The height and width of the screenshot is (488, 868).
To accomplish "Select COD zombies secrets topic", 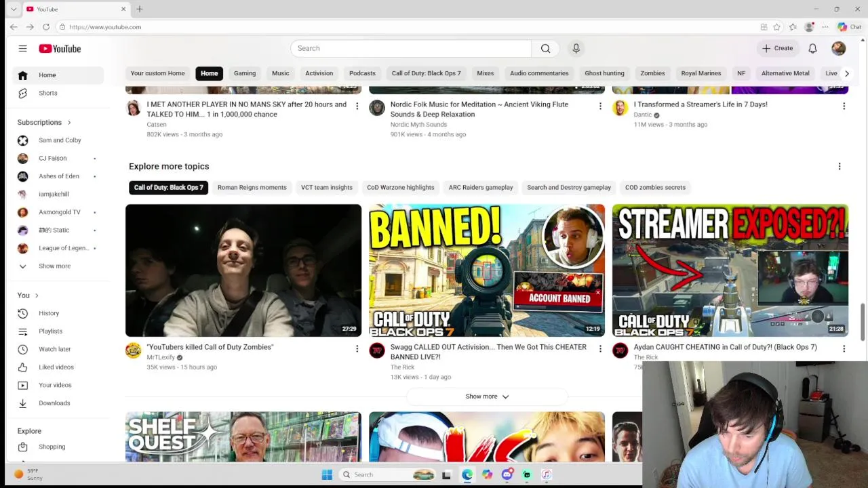I will (x=655, y=188).
